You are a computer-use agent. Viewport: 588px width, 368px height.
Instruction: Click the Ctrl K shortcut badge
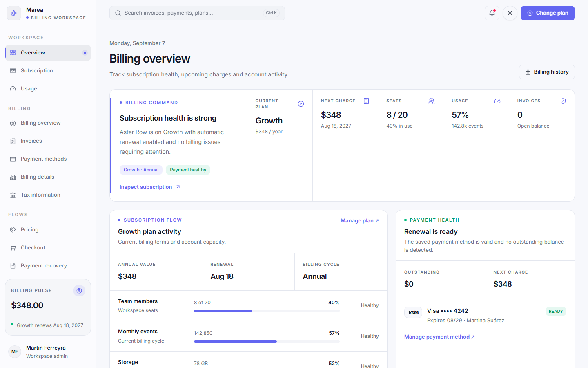(271, 13)
